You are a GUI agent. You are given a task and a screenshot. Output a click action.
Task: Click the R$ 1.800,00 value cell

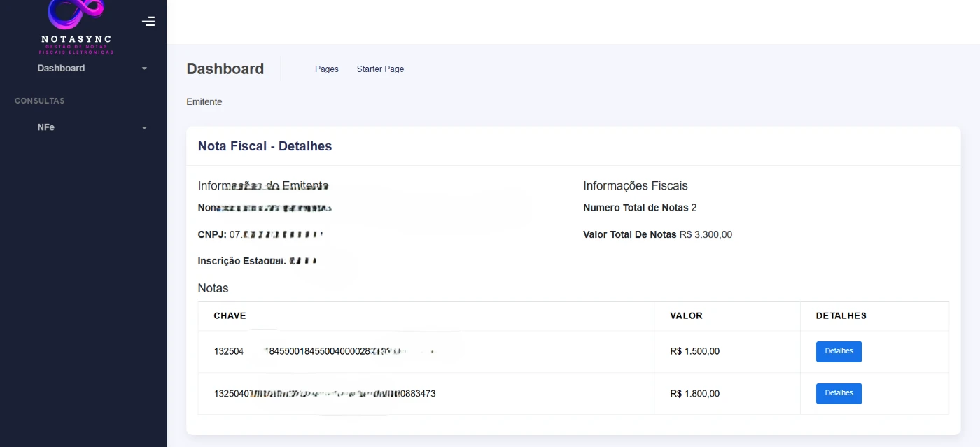coord(694,394)
